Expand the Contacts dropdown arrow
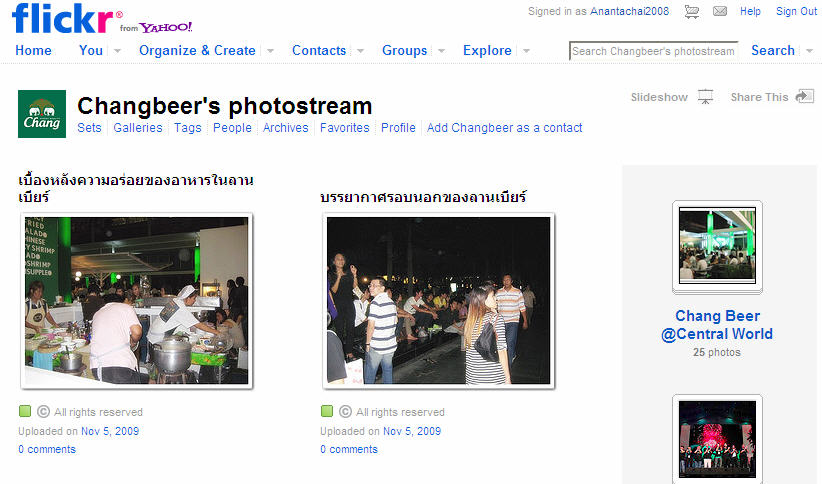Viewport: 822px width, 484px height. (x=360, y=51)
